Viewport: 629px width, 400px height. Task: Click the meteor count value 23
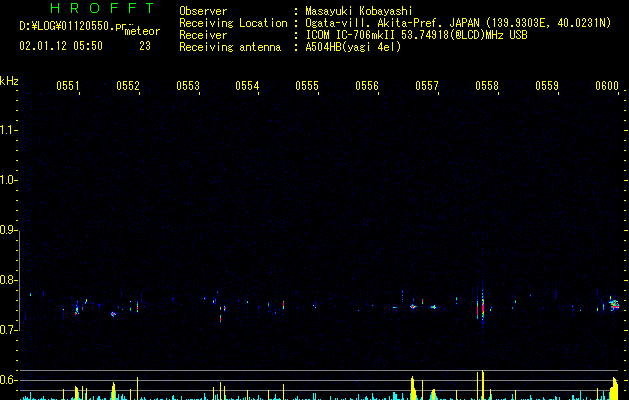click(x=145, y=46)
